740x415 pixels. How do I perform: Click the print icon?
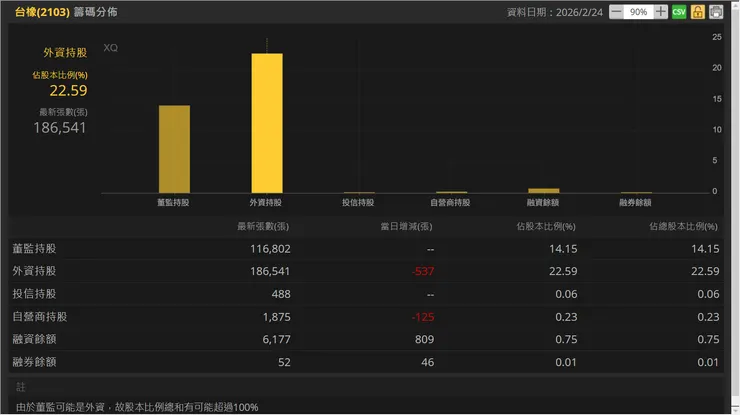coord(716,12)
